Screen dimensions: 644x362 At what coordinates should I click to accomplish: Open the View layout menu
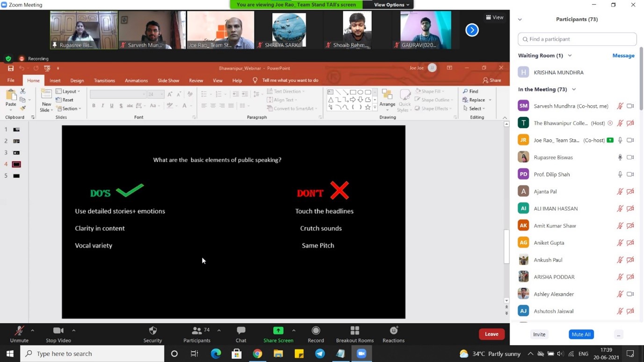(x=494, y=17)
